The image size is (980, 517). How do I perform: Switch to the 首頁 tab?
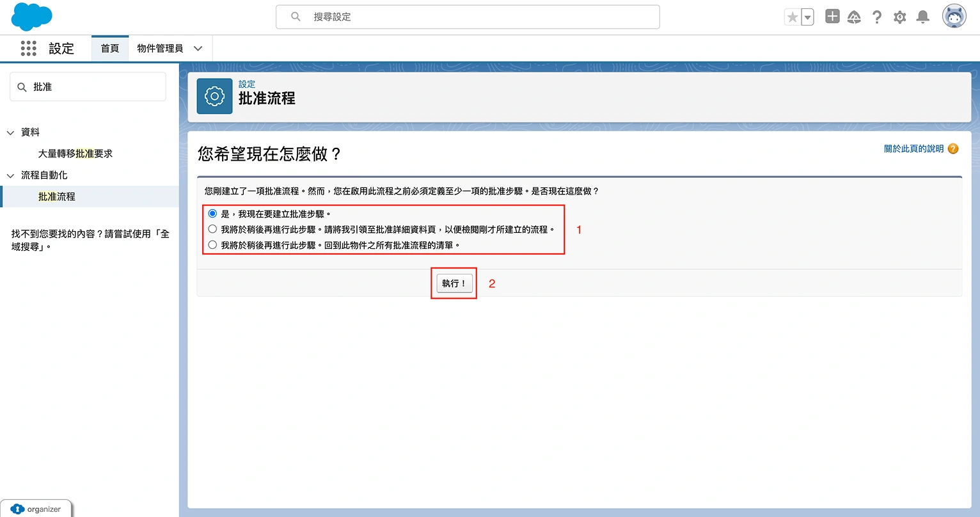110,49
